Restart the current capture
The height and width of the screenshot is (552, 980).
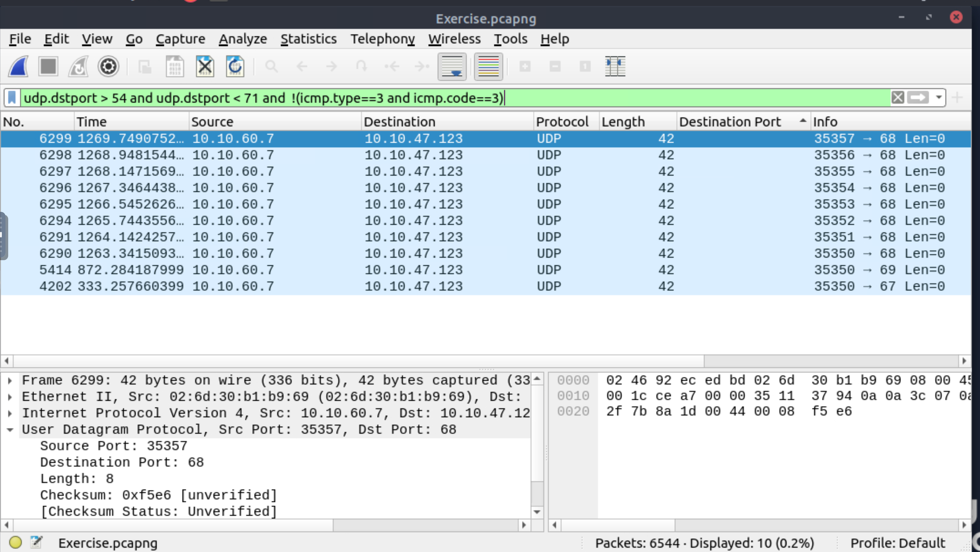click(78, 67)
